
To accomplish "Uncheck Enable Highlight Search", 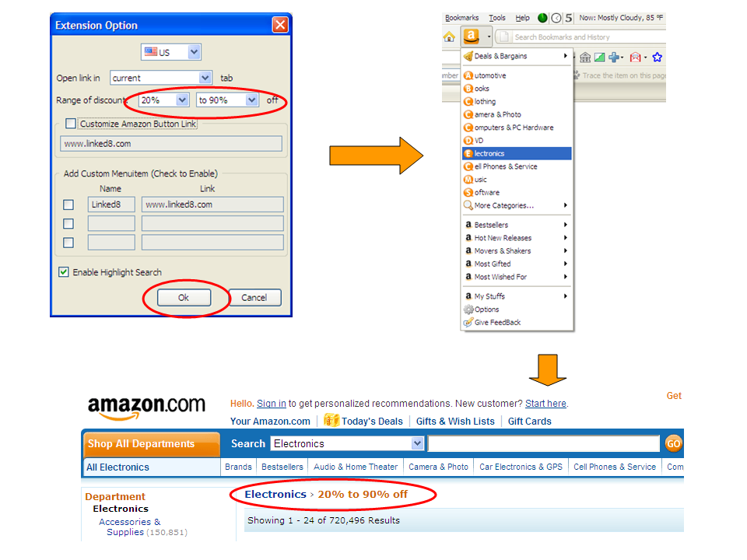I will coord(64,272).
